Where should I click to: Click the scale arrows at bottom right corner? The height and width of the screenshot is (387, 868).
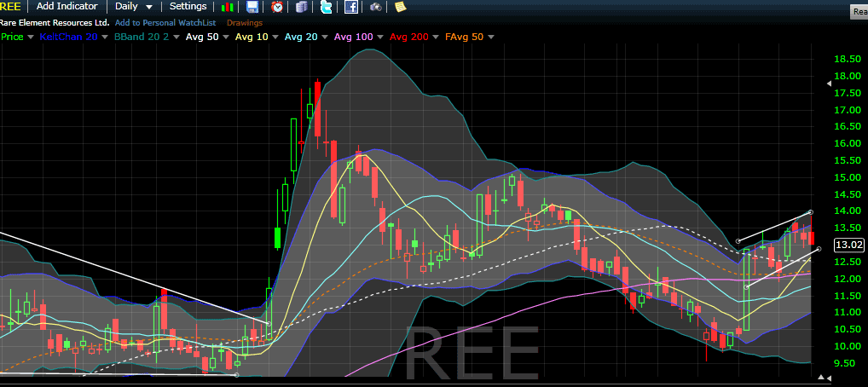[x=825, y=378]
